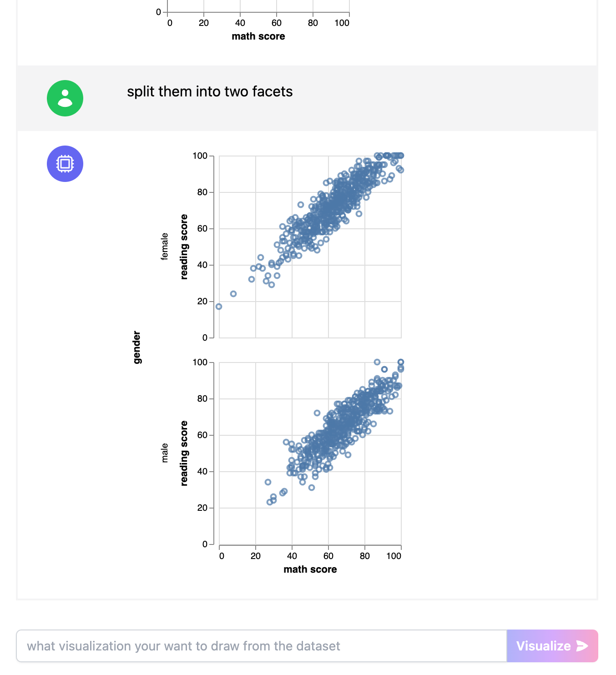
Task: Click the "20" x-axis tick of top chart
Action: (203, 23)
